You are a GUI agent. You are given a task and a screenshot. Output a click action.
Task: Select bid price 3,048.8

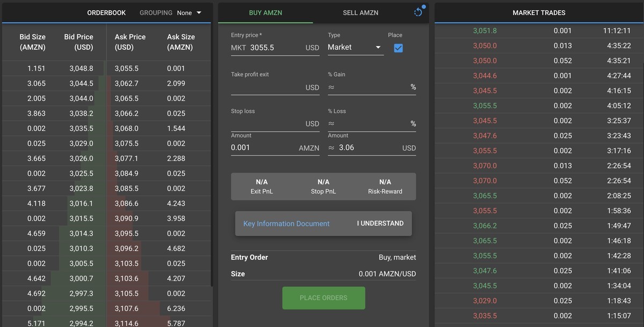(x=81, y=69)
